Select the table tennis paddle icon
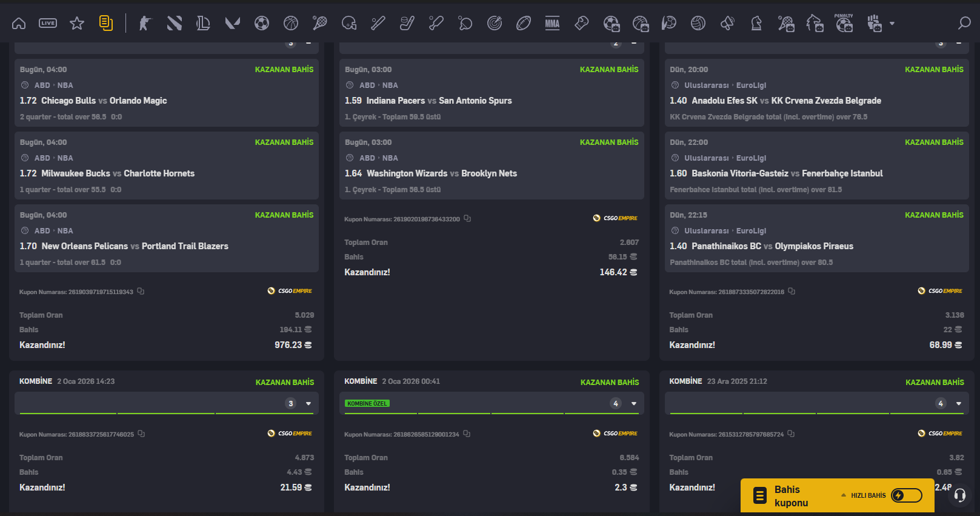 pyautogui.click(x=465, y=24)
